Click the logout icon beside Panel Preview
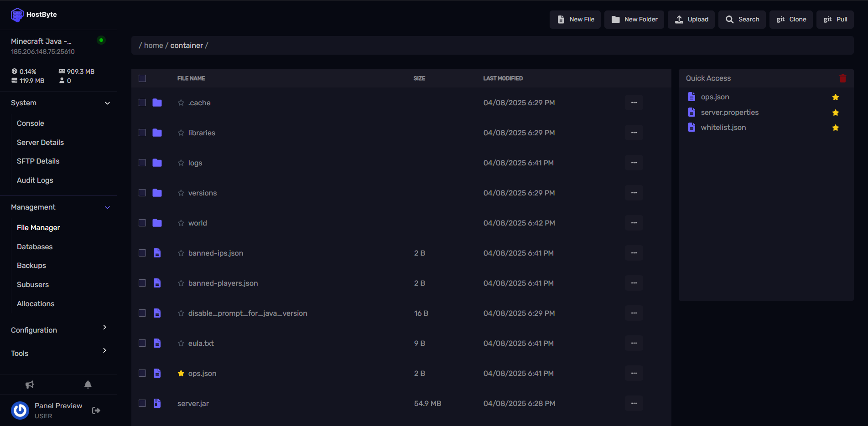Viewport: 868px width, 426px height. (96, 411)
